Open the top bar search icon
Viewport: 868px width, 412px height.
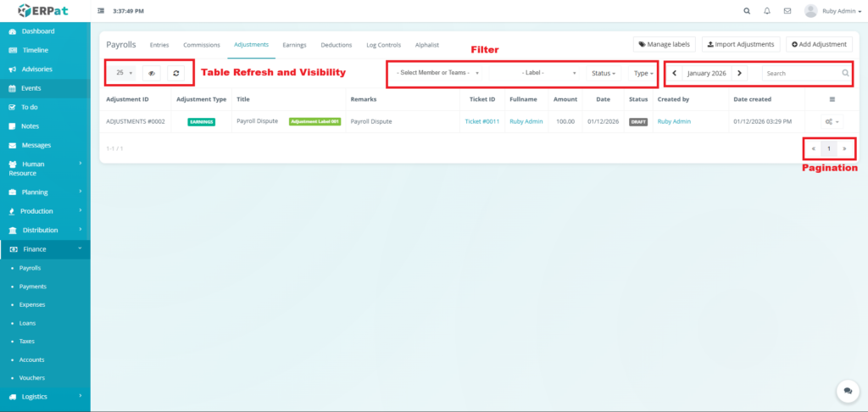747,10
